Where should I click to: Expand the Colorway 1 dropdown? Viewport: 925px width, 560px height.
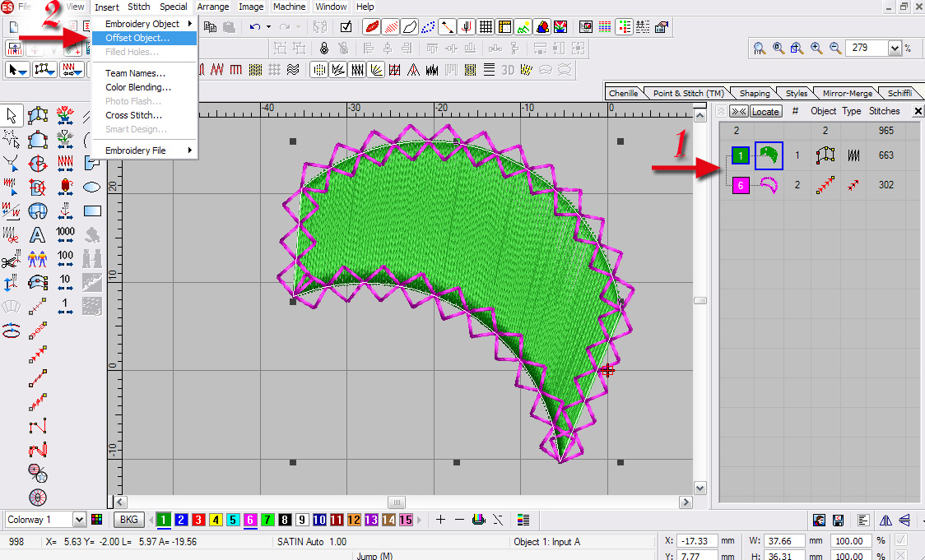(79, 520)
